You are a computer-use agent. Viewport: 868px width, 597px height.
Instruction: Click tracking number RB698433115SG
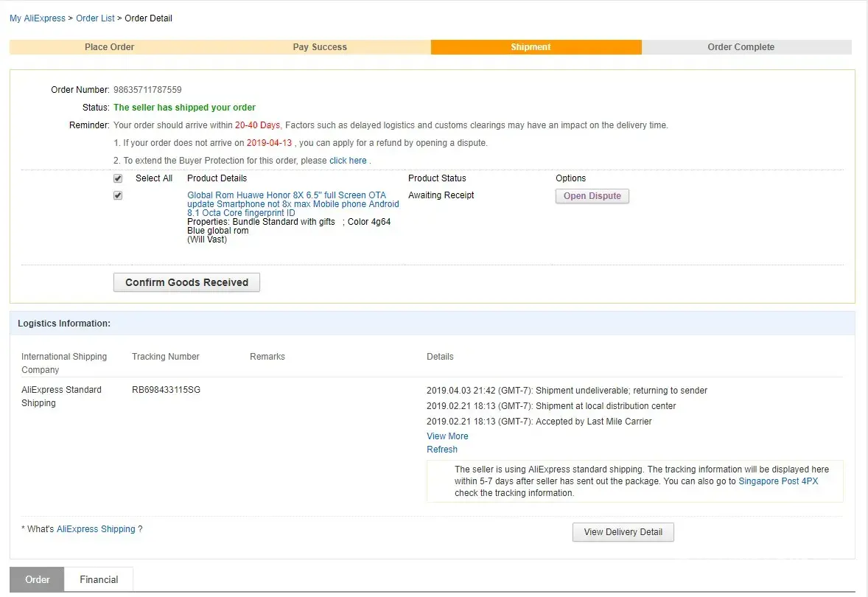point(166,390)
